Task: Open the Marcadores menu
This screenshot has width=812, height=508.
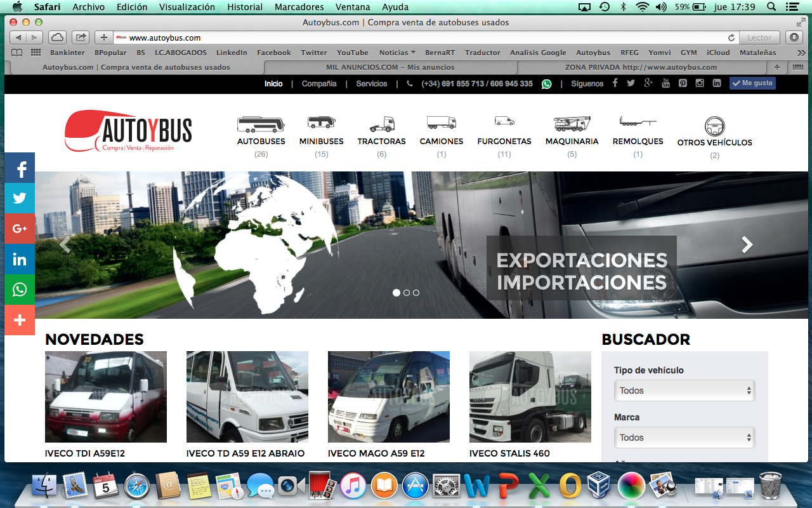Action: point(299,7)
